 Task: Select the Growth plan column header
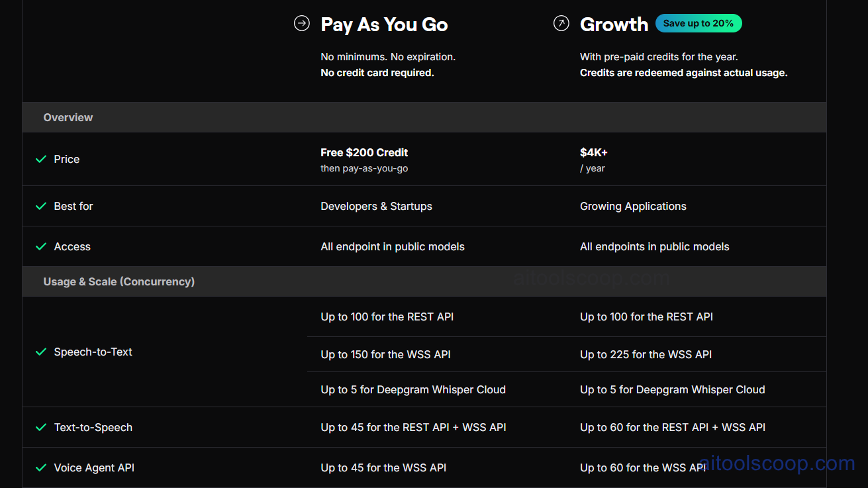[614, 24]
